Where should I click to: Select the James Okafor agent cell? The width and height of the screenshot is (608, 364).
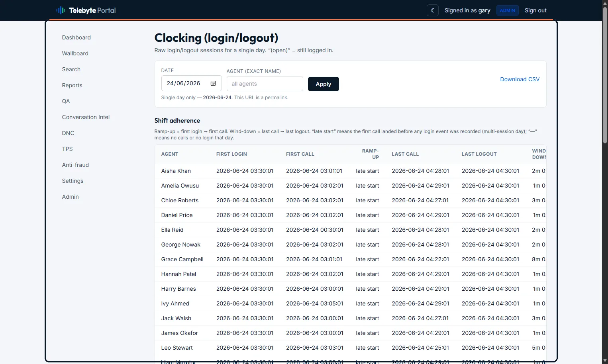click(180, 333)
